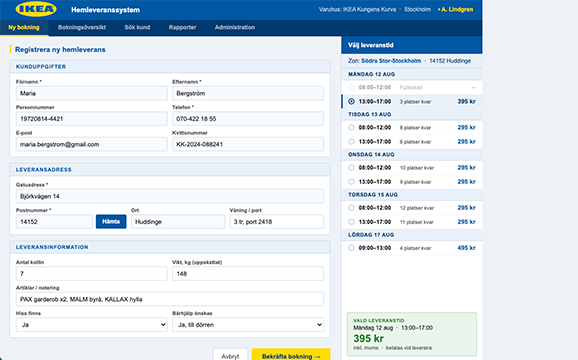This screenshot has width=578, height=360.
Task: Click the A. Lindgren user link
Action: [456, 10]
